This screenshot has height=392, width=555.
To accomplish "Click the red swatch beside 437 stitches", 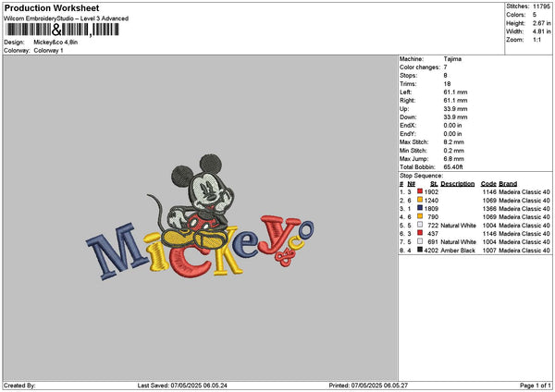I will coord(420,233).
